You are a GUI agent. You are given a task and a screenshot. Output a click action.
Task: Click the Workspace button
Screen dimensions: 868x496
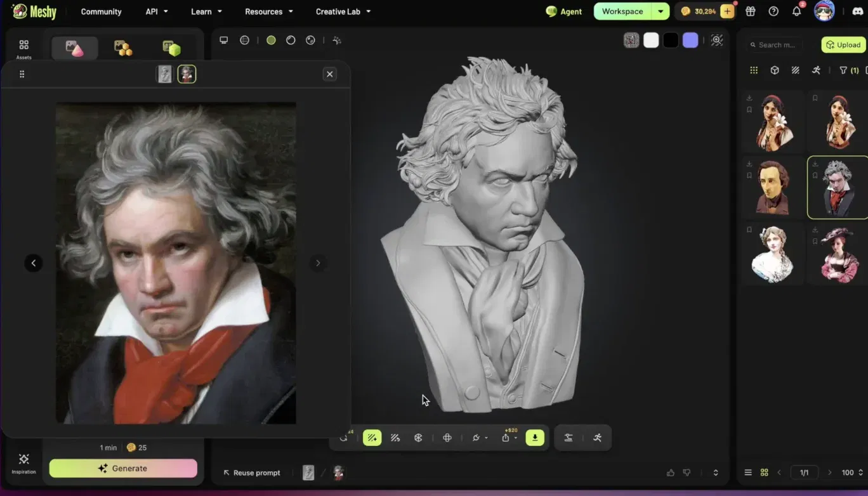coord(622,11)
